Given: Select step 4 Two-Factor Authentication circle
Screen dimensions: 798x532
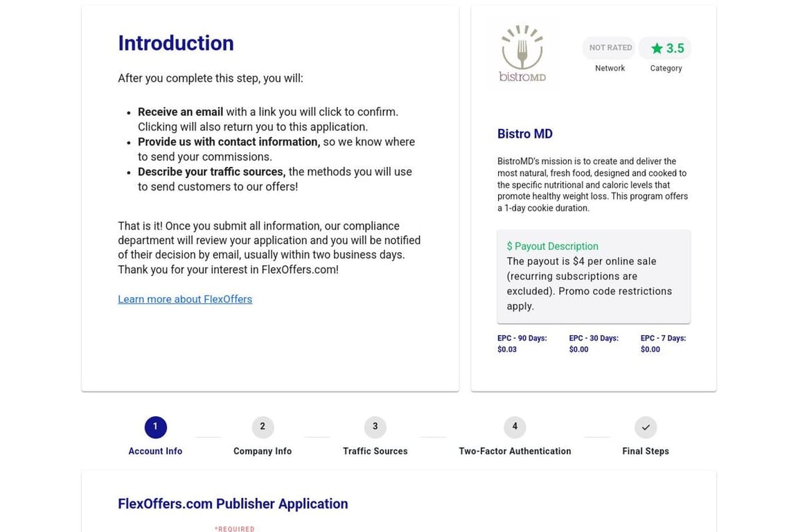Looking at the screenshot, I should click(x=515, y=427).
